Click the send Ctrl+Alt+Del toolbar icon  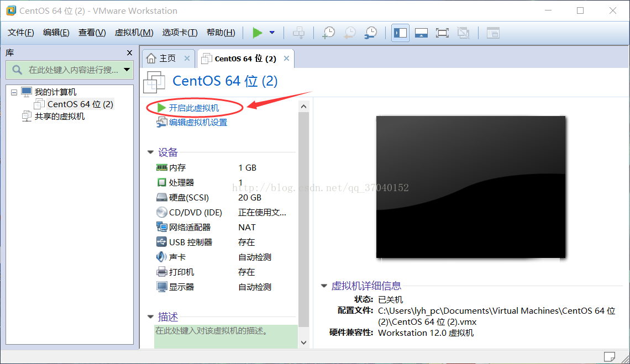[x=298, y=33]
